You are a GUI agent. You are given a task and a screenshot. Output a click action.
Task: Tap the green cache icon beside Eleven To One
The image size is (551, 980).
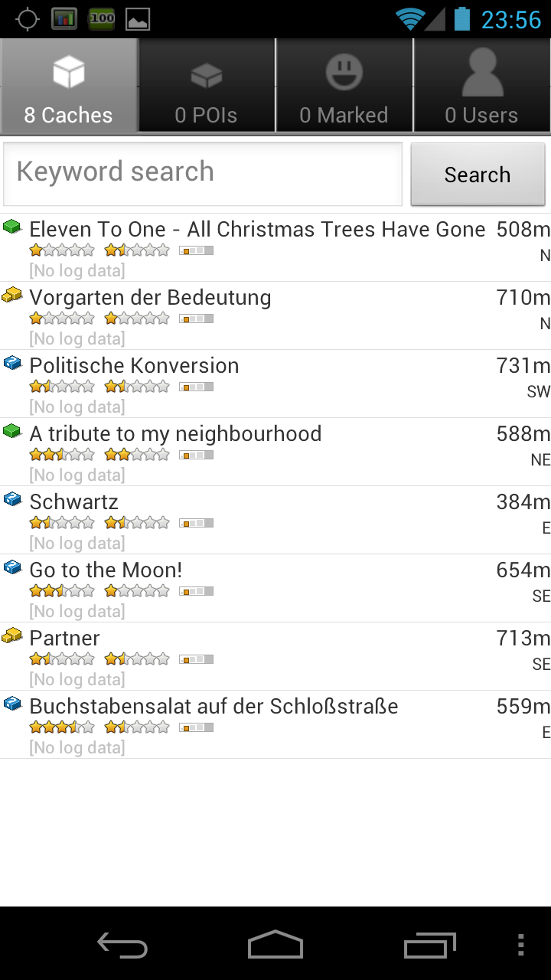pyautogui.click(x=12, y=227)
